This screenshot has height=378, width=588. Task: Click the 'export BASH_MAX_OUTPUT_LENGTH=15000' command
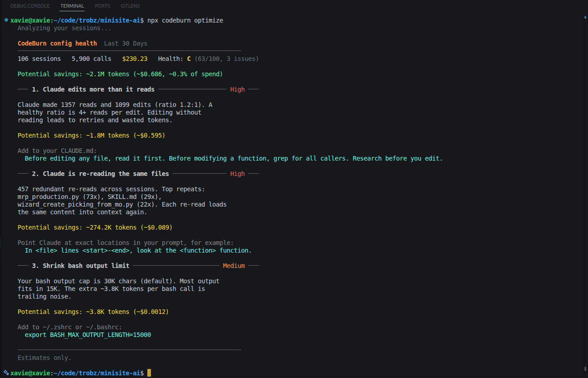click(x=88, y=335)
